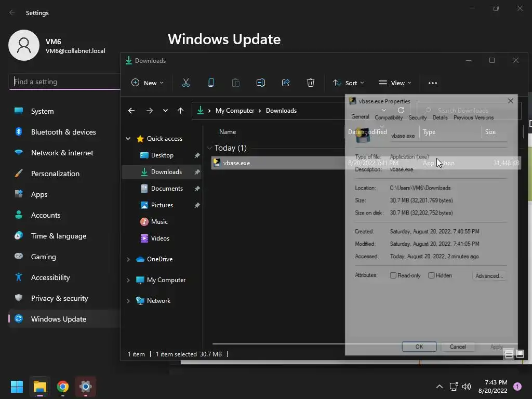This screenshot has width=532, height=399.
Task: Select Downloads in Quick access
Action: [166, 171]
